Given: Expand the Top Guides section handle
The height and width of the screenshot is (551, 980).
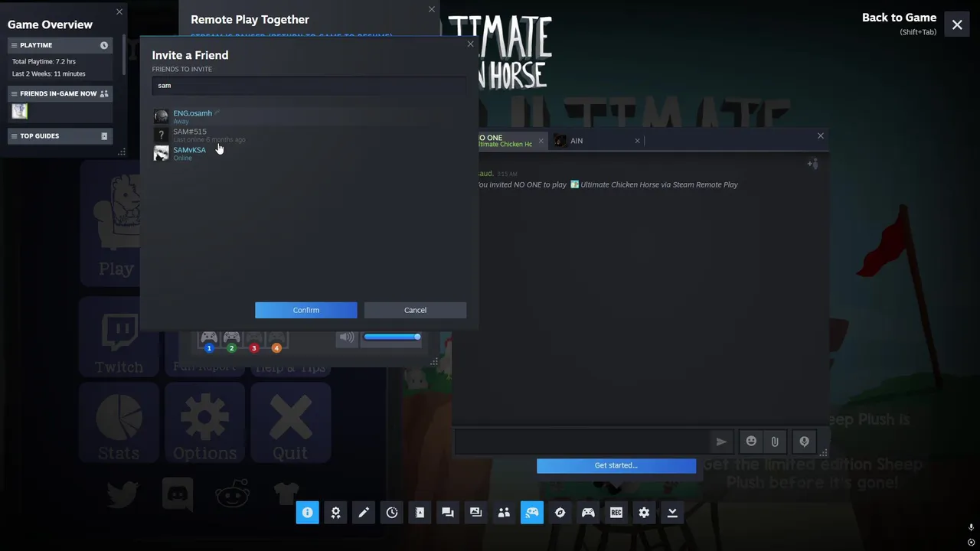Looking at the screenshot, I should tap(14, 136).
